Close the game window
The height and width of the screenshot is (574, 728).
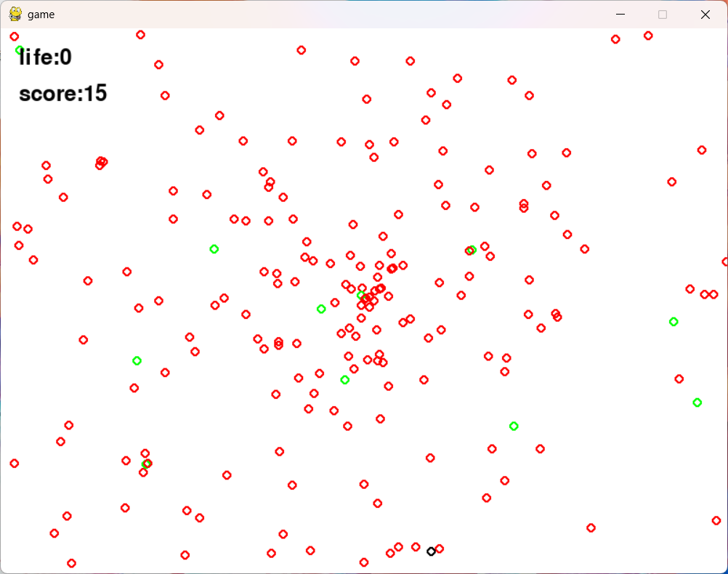(705, 15)
